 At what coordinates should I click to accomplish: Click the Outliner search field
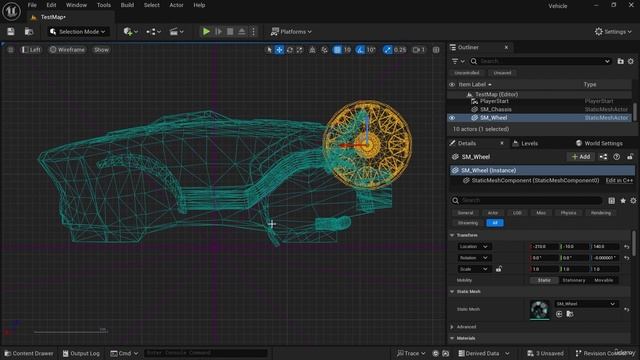540,61
